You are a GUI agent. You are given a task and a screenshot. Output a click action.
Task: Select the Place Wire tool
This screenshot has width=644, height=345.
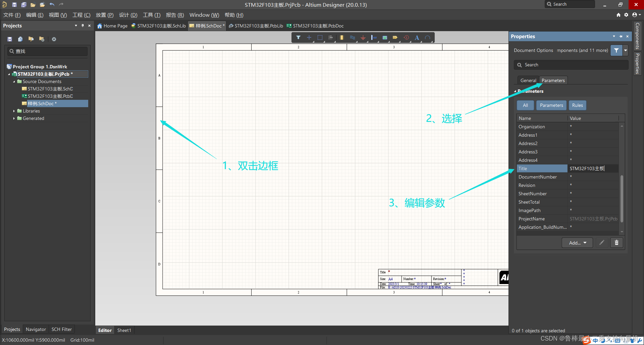point(352,38)
